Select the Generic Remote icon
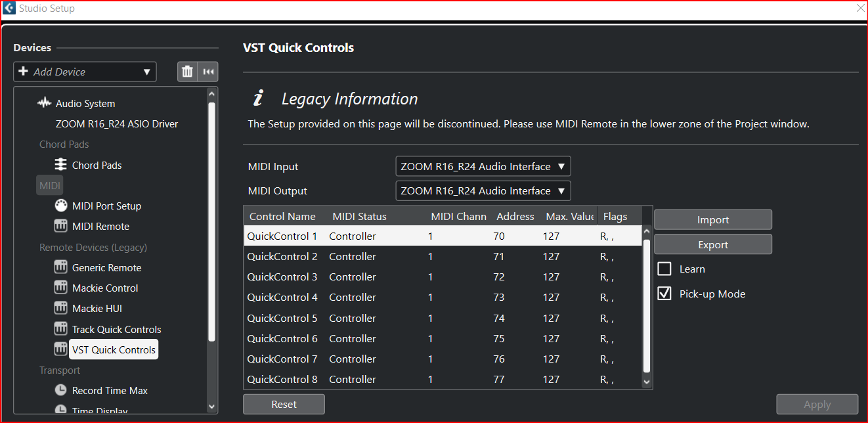The height and width of the screenshot is (423, 868). (60, 267)
